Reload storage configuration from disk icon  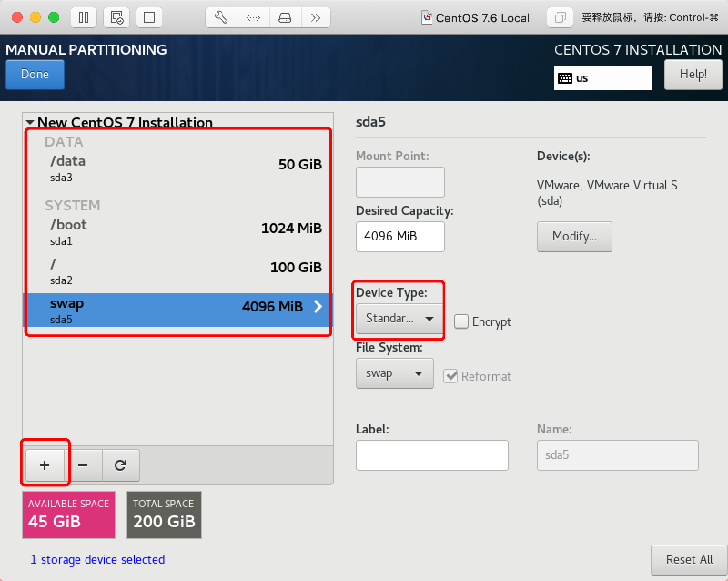click(x=121, y=465)
